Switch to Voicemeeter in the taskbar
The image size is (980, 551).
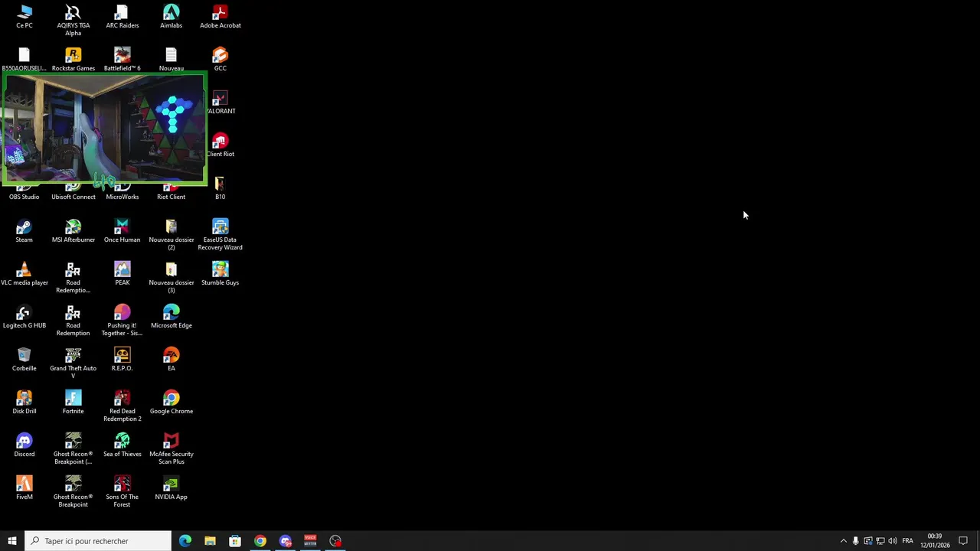point(310,541)
